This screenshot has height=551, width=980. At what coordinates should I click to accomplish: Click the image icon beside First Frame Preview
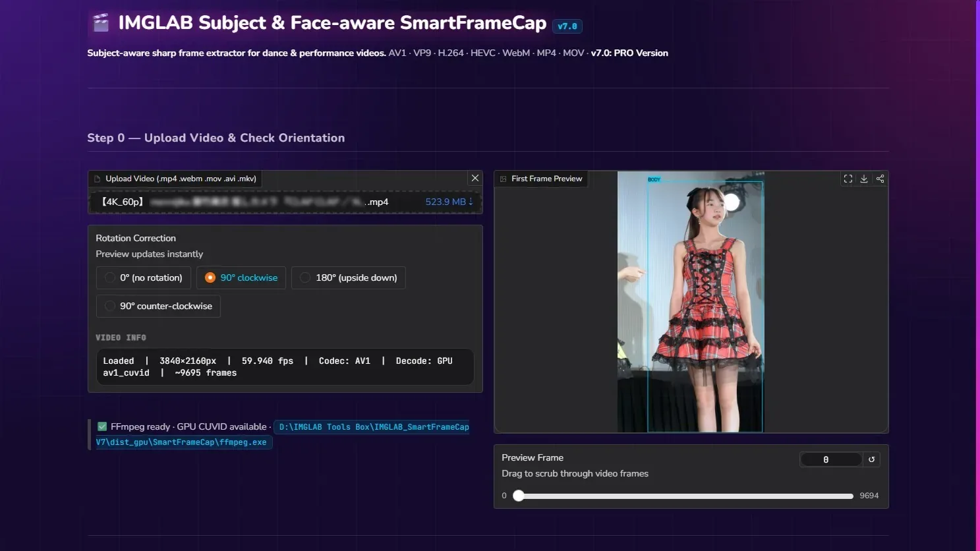point(504,179)
